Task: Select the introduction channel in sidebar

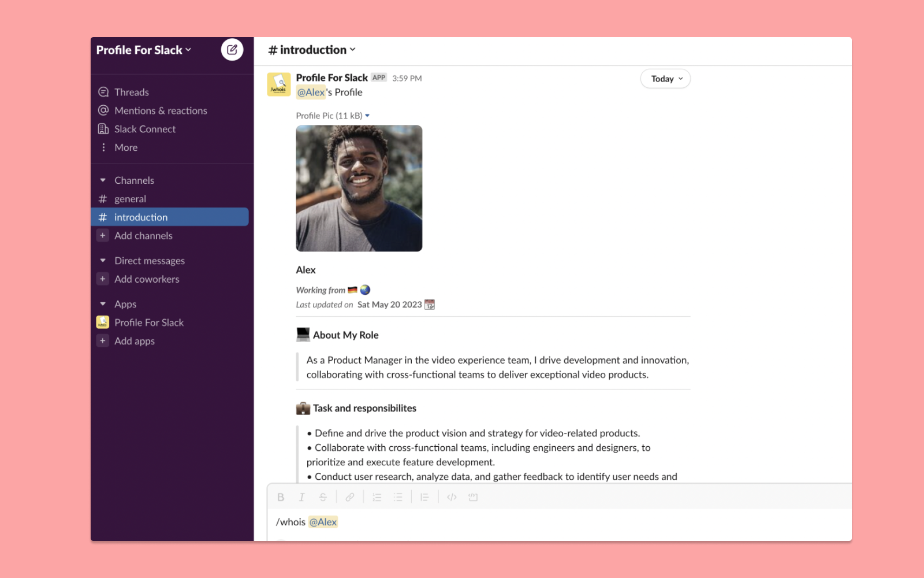Action: coord(170,217)
